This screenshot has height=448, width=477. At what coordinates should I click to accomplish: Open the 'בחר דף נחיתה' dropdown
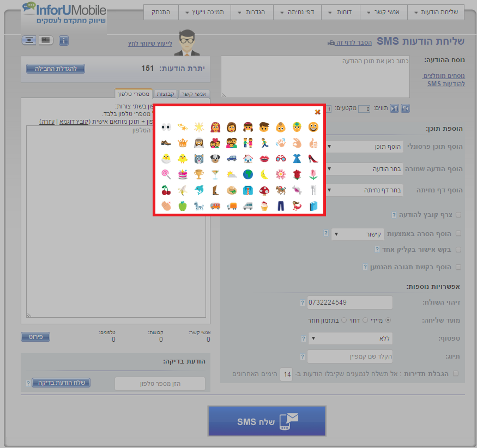pyautogui.click(x=365, y=190)
